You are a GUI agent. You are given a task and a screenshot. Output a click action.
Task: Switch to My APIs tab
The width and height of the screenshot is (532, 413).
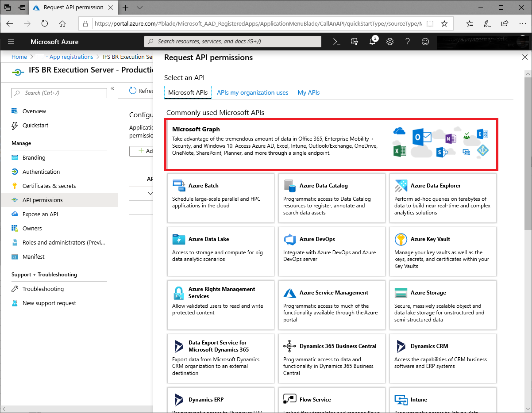pyautogui.click(x=308, y=92)
